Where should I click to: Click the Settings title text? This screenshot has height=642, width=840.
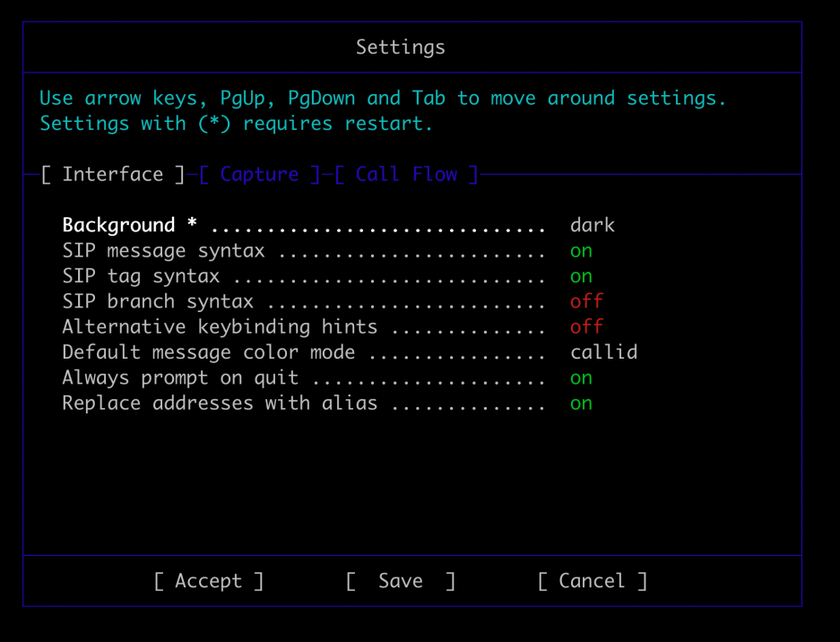(400, 47)
